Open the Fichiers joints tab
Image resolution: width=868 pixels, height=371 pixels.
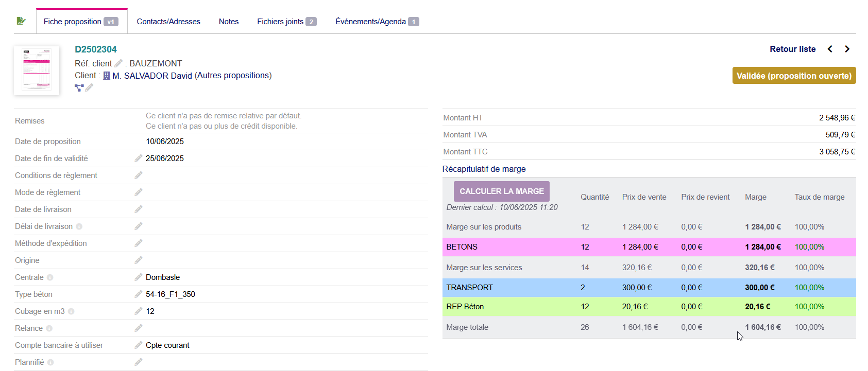287,22
